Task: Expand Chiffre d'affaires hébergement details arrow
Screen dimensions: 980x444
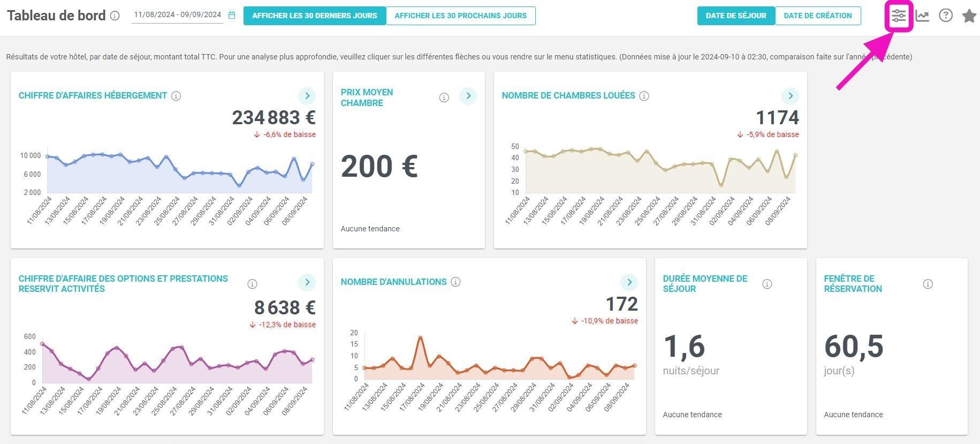Action: click(x=307, y=96)
